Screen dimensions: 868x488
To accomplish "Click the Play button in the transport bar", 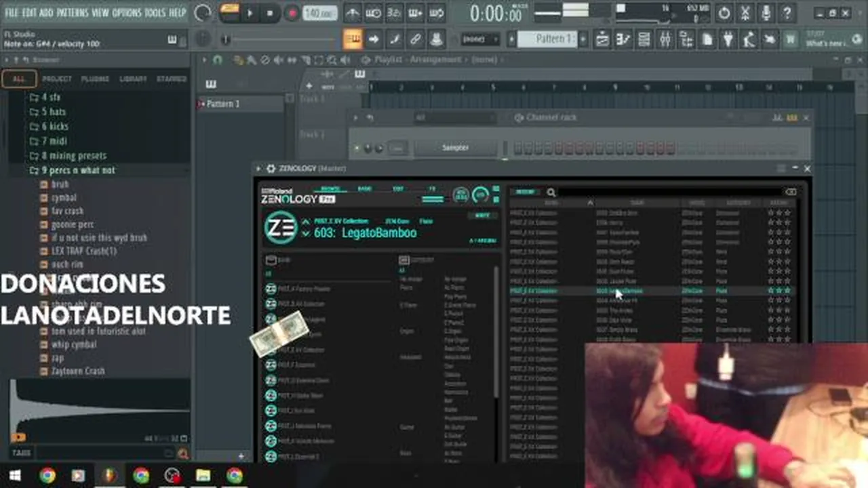I will pyautogui.click(x=250, y=13).
